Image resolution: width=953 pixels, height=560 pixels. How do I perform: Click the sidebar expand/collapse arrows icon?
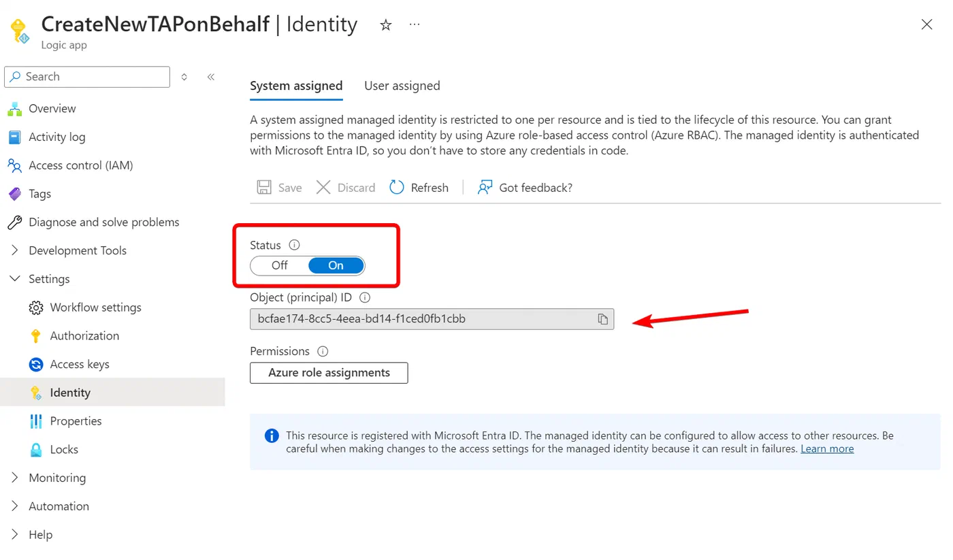pyautogui.click(x=184, y=77)
